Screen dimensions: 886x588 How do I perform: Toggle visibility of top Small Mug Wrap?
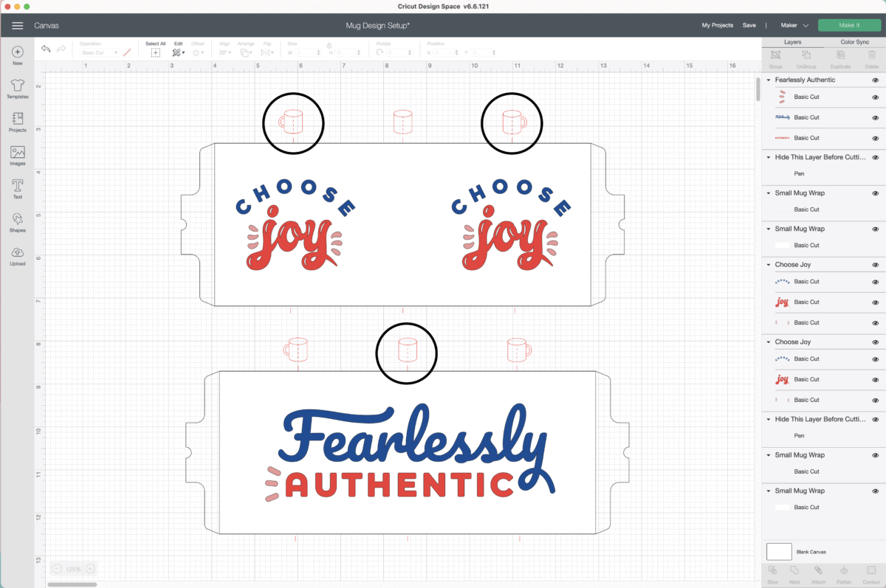875,193
